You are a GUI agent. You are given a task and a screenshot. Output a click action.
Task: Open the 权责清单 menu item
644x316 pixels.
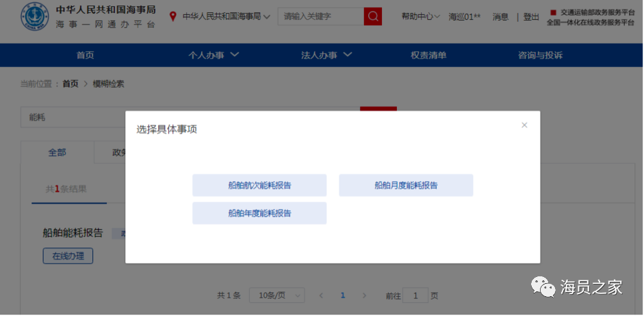(x=428, y=55)
